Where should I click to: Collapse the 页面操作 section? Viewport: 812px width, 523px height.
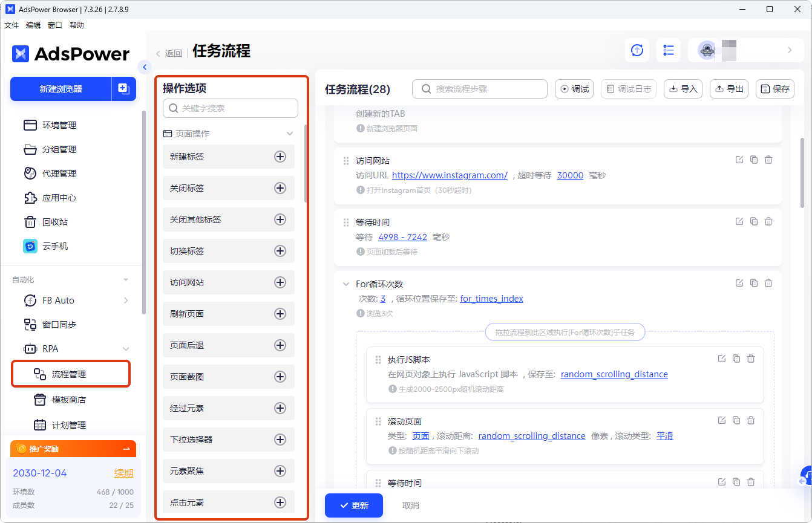(x=289, y=133)
